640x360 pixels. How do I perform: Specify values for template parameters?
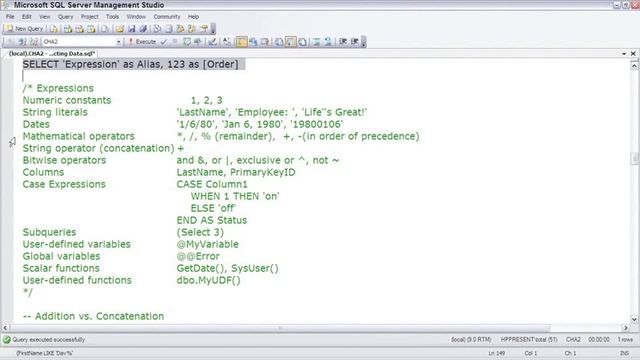pos(227,42)
